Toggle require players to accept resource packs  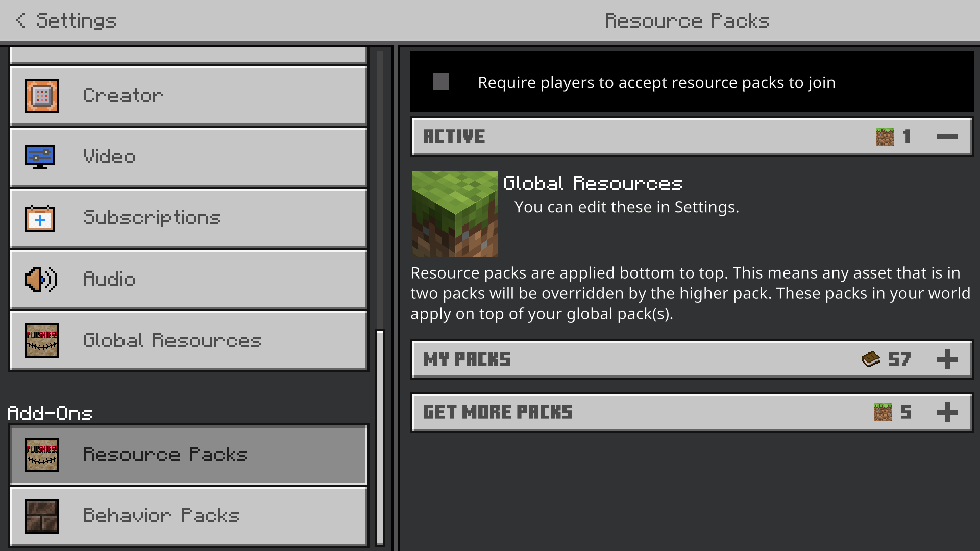pyautogui.click(x=441, y=82)
